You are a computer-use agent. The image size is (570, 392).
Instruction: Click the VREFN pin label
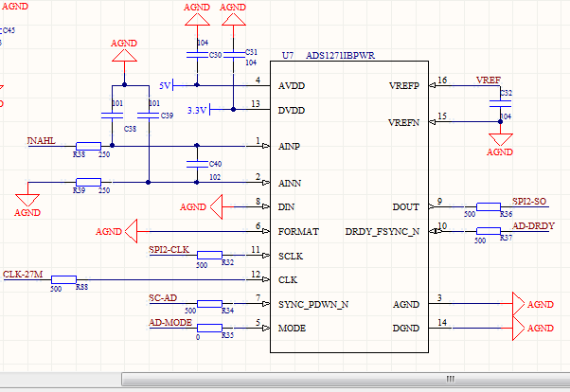[x=404, y=122]
